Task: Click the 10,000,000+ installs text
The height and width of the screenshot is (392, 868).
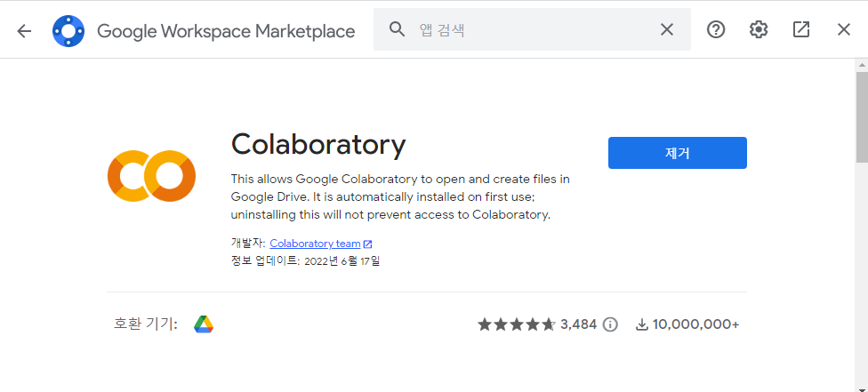Action: coord(695,324)
